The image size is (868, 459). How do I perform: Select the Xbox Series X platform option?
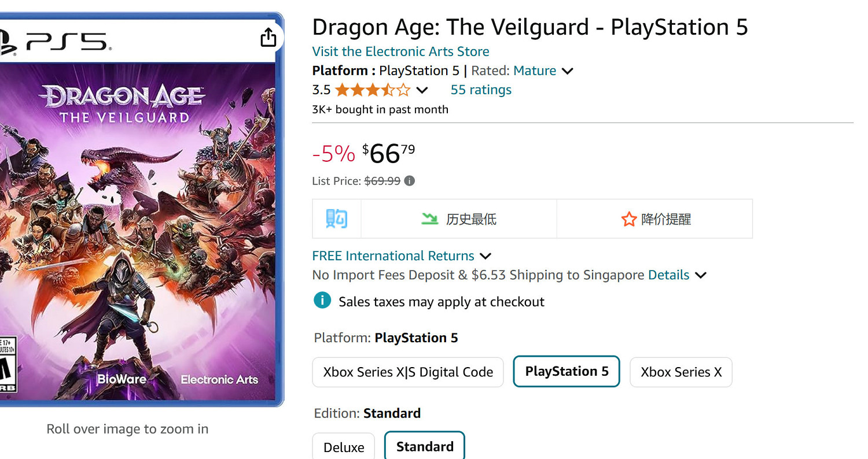click(681, 372)
